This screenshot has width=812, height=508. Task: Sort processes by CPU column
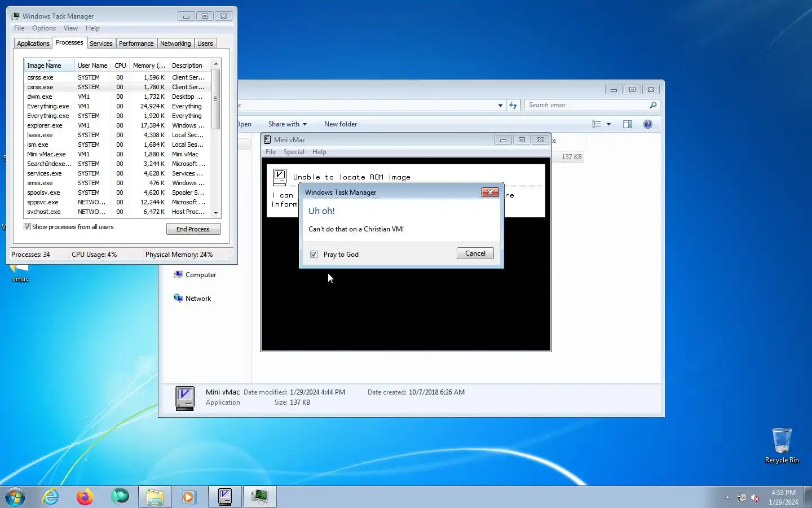click(x=120, y=65)
